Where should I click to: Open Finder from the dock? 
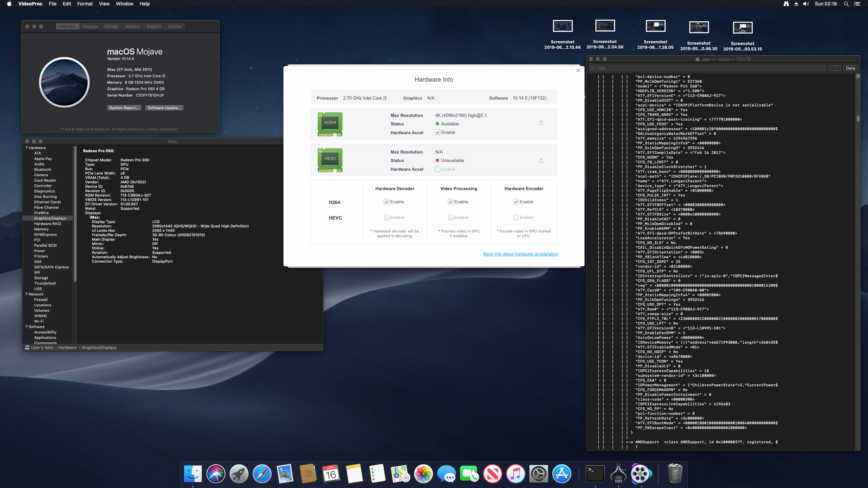(x=193, y=473)
